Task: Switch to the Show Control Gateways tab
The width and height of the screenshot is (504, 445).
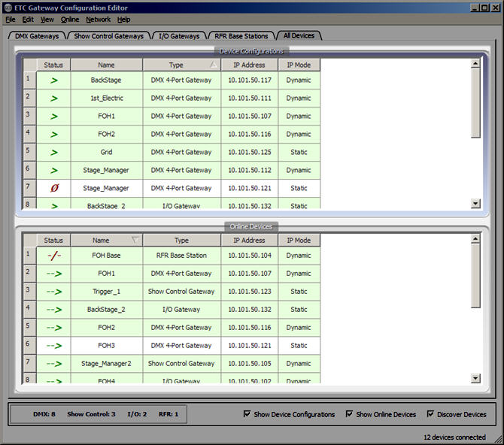Action: tap(108, 36)
